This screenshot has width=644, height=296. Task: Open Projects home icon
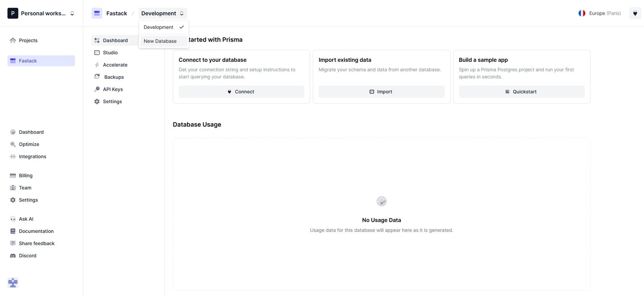pos(13,40)
